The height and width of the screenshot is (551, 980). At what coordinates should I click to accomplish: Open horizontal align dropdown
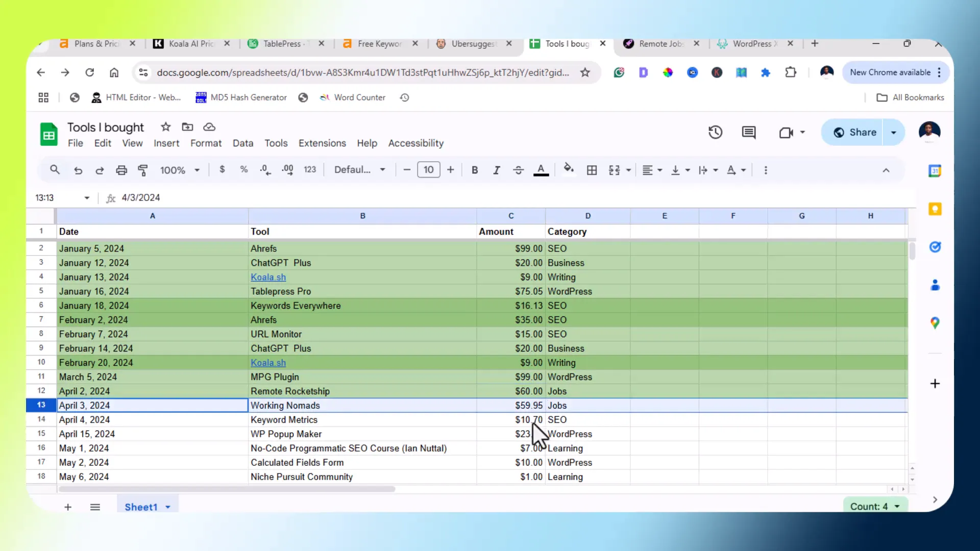(x=652, y=170)
